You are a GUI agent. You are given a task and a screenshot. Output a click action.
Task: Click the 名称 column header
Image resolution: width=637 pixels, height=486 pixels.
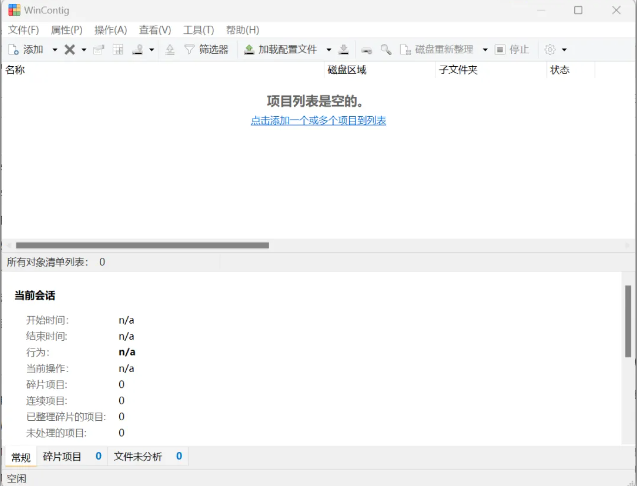[16, 70]
